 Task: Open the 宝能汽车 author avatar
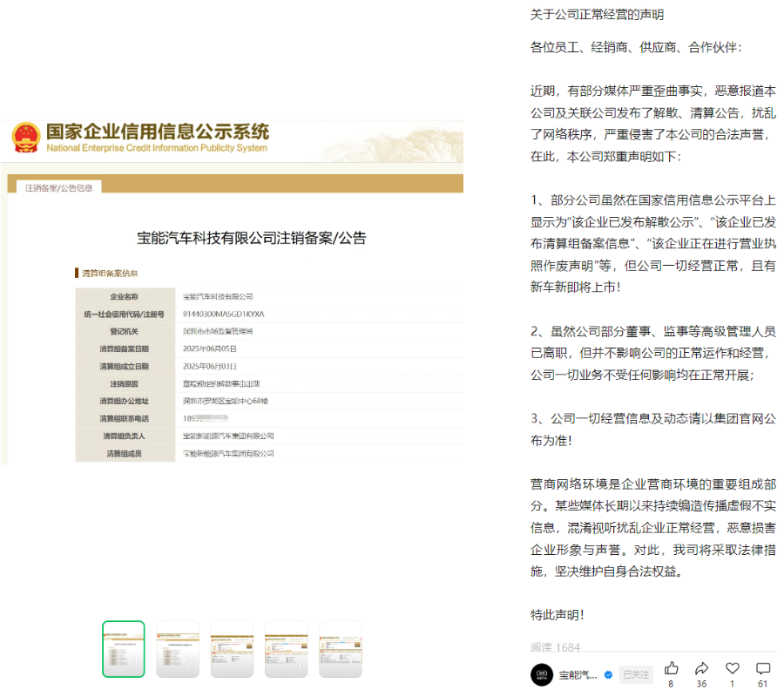click(542, 675)
